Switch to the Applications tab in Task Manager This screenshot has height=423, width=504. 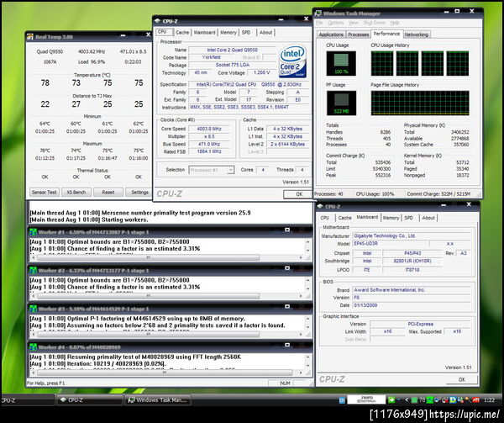(331, 34)
